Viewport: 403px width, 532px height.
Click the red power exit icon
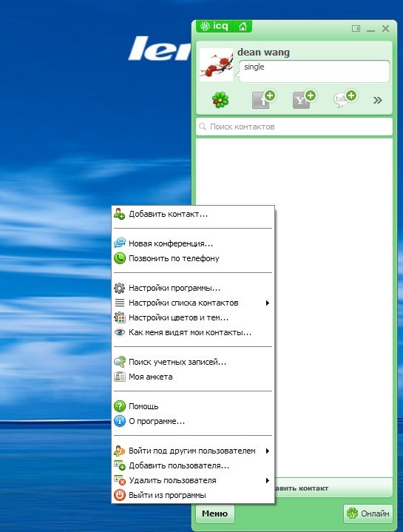(119, 495)
